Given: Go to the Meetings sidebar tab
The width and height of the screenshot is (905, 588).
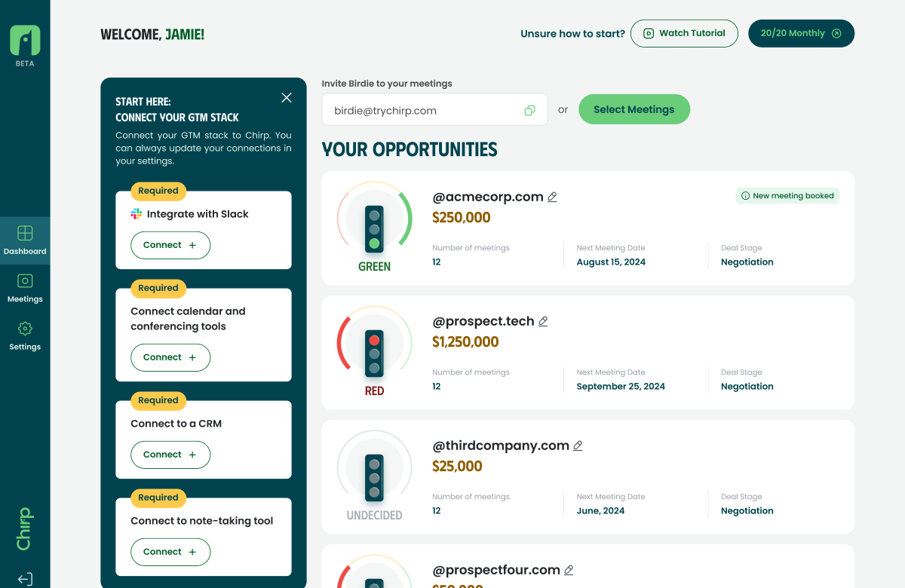Looking at the screenshot, I should pos(25,288).
